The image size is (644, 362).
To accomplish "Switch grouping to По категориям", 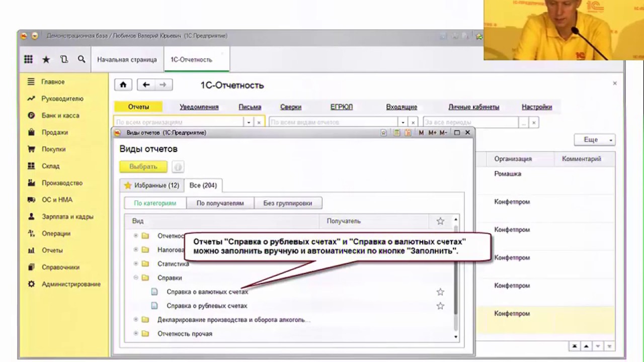I will (155, 203).
